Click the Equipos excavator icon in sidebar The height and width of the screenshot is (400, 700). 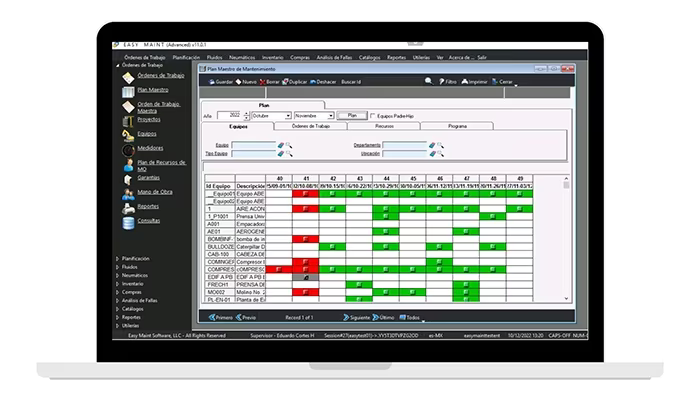(128, 135)
